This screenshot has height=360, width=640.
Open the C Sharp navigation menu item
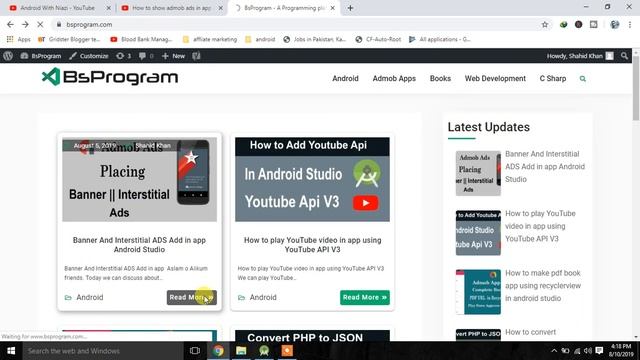[x=553, y=78]
